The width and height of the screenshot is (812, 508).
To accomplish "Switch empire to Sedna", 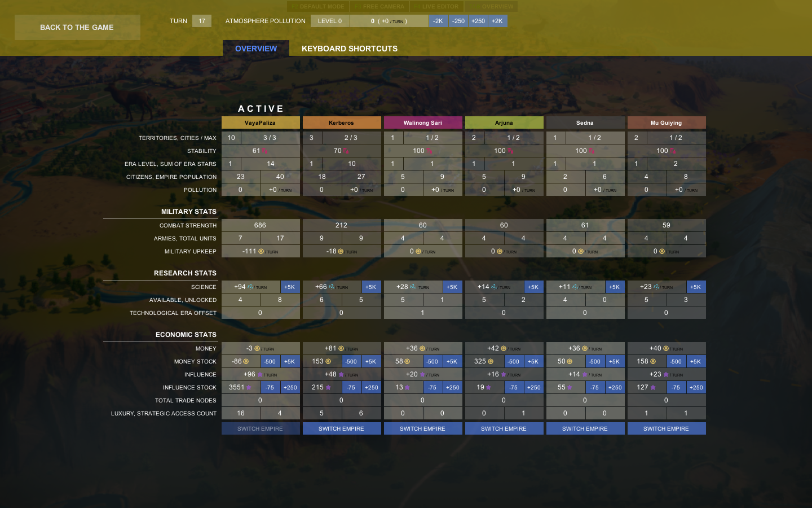I will click(x=585, y=428).
